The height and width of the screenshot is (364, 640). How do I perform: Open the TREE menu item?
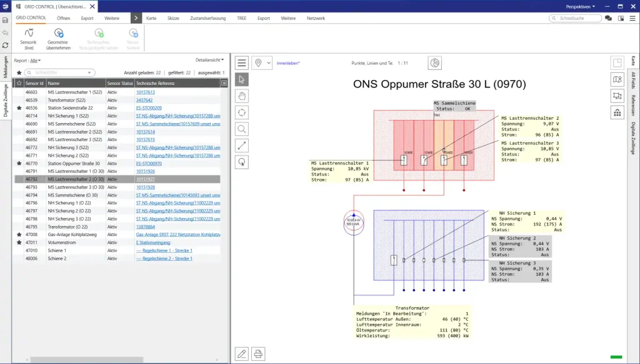[241, 18]
